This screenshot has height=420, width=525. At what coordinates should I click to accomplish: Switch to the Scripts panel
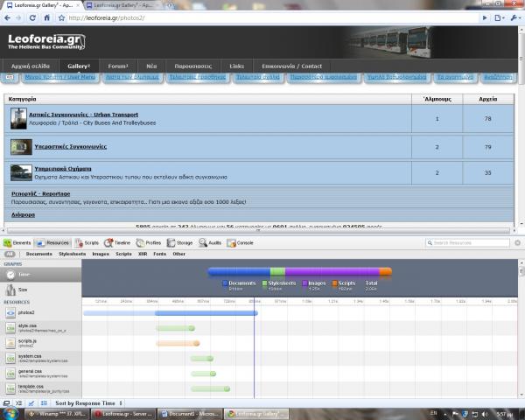[x=88, y=242]
